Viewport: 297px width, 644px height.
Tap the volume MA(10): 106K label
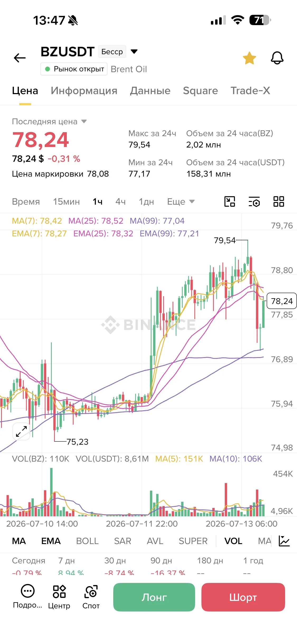coord(236,459)
